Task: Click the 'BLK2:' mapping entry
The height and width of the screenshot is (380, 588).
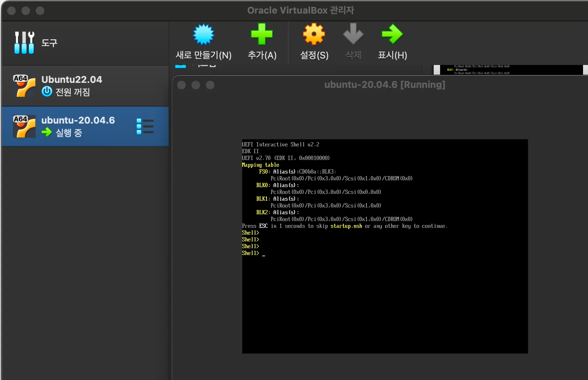Action: [263, 212]
